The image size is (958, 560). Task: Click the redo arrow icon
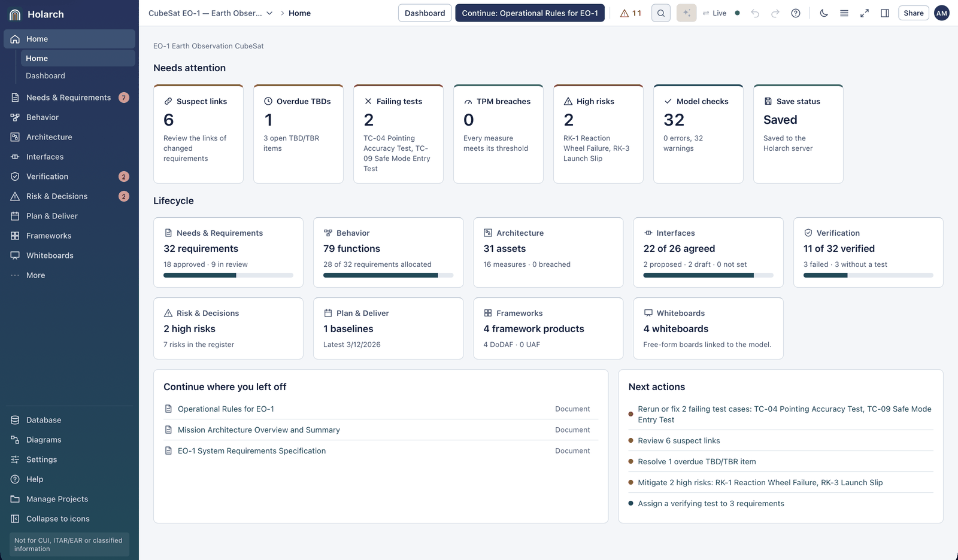pos(775,13)
